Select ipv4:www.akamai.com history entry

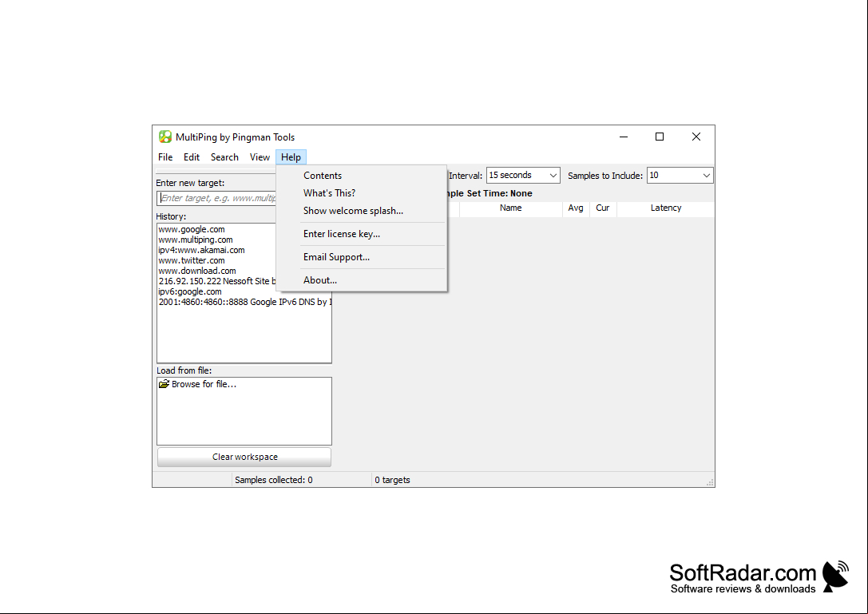[201, 250]
